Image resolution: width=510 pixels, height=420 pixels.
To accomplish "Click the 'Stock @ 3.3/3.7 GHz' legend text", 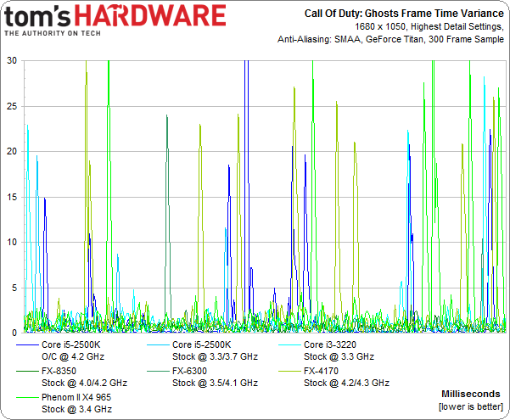I will click(x=215, y=357).
